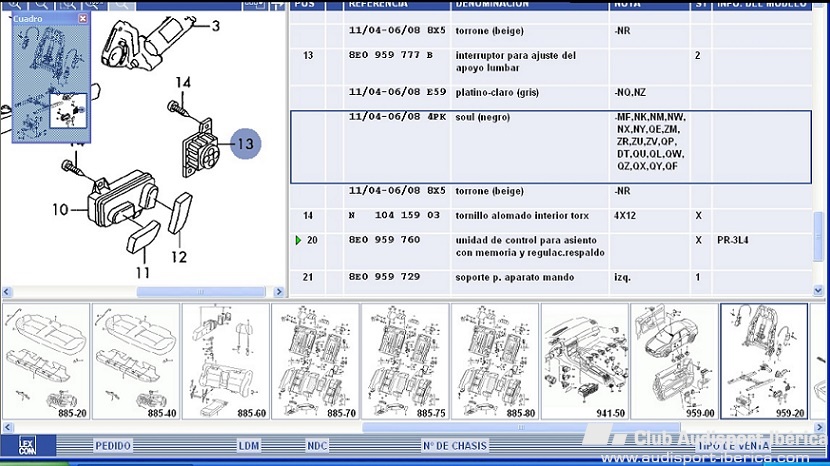Click the LDM button
This screenshot has width=830, height=466.
(x=249, y=446)
